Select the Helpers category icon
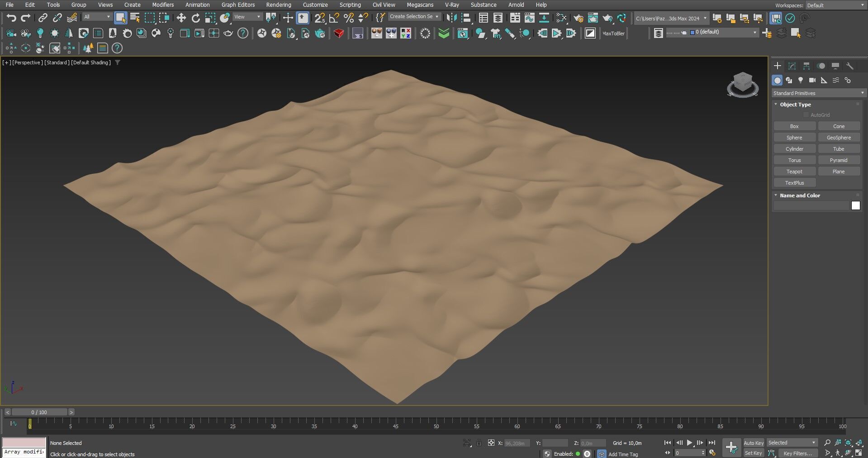The height and width of the screenshot is (458, 868). click(x=824, y=80)
